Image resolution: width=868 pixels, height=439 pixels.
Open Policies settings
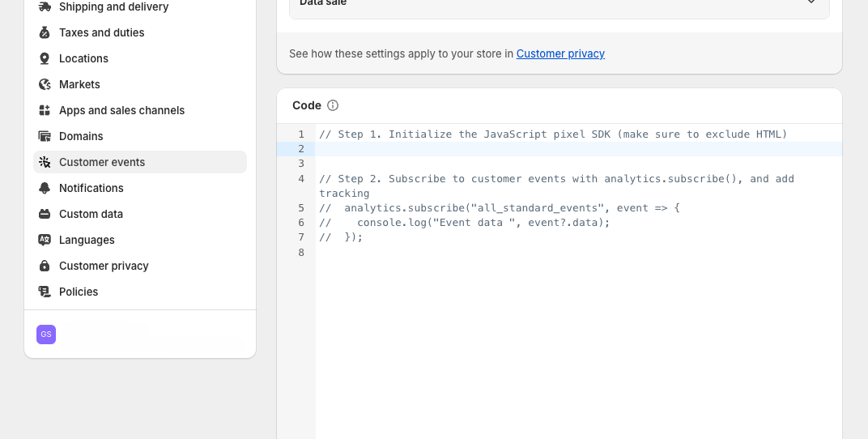140,292
